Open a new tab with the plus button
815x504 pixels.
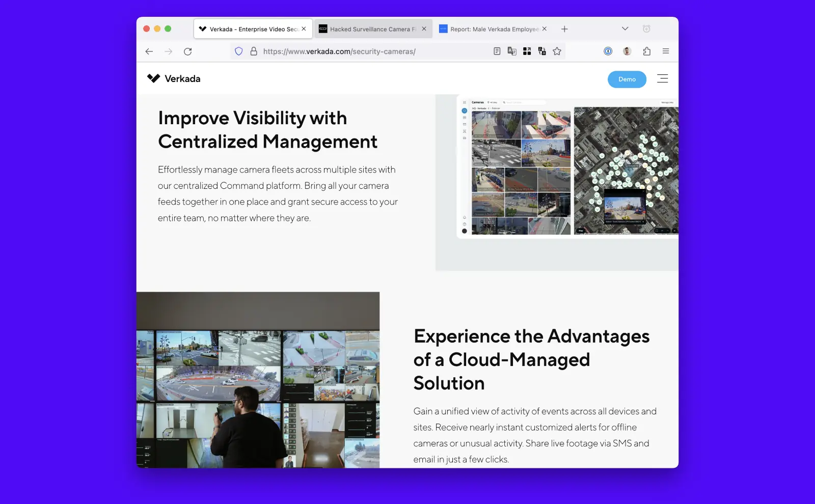pos(564,29)
